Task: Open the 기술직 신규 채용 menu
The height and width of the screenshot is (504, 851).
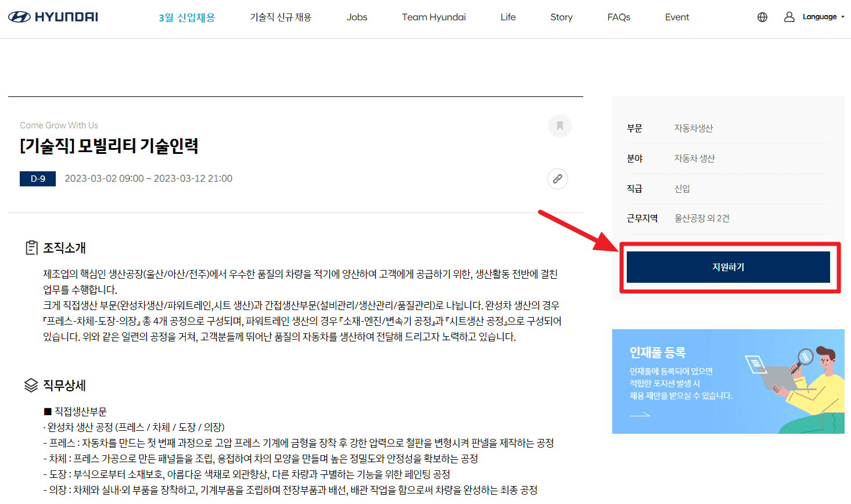Action: [281, 17]
